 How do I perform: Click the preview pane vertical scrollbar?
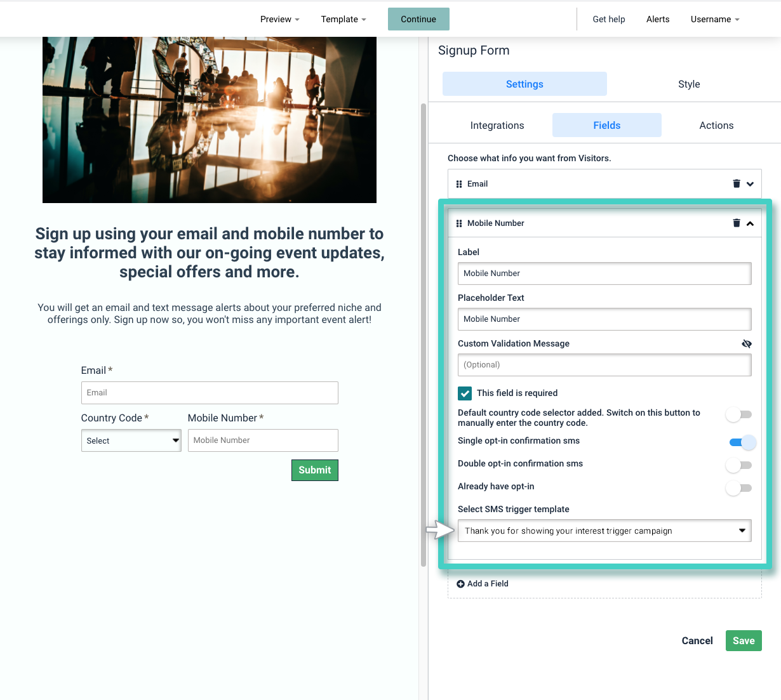coord(424,334)
